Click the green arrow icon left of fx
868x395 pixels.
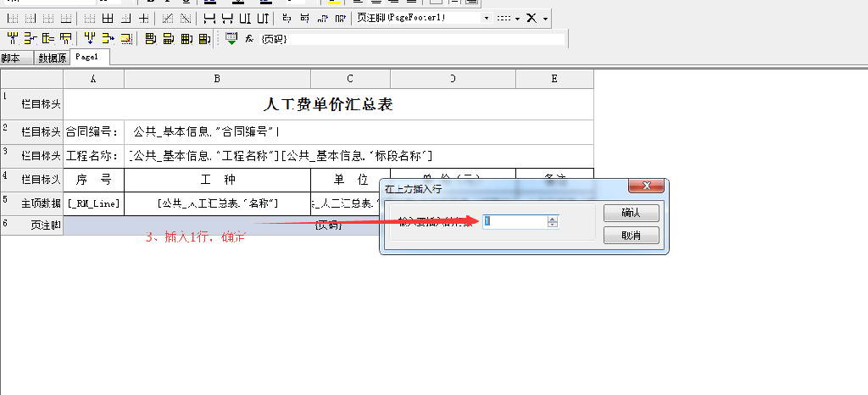231,38
